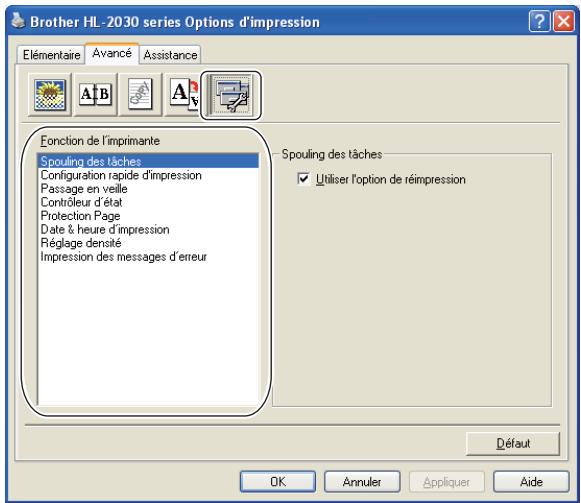
Task: Select Réglage densité entry
Action: pyautogui.click(x=148, y=243)
